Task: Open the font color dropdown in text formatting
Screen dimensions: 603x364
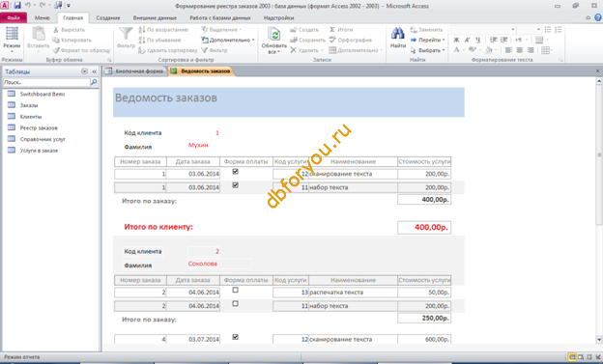Action: pyautogui.click(x=464, y=50)
